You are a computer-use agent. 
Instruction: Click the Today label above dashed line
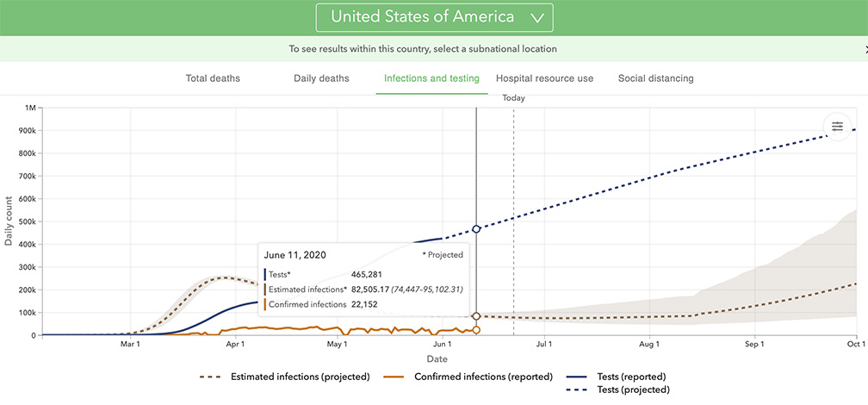[x=514, y=98]
